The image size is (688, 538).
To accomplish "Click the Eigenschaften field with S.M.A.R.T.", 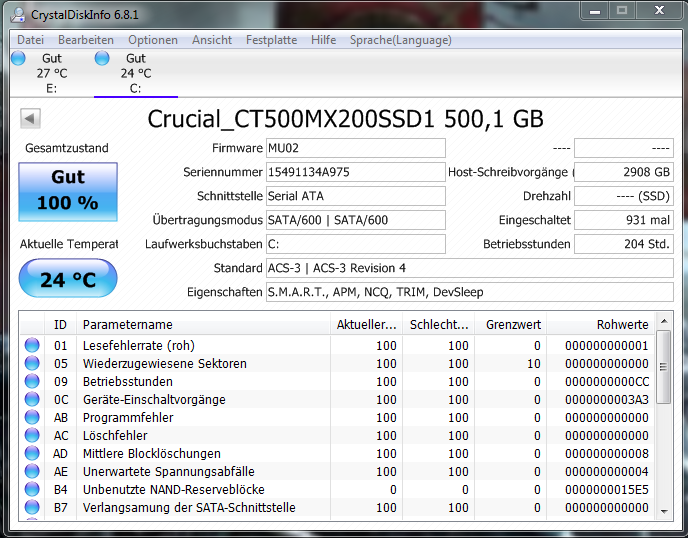I will [469, 292].
